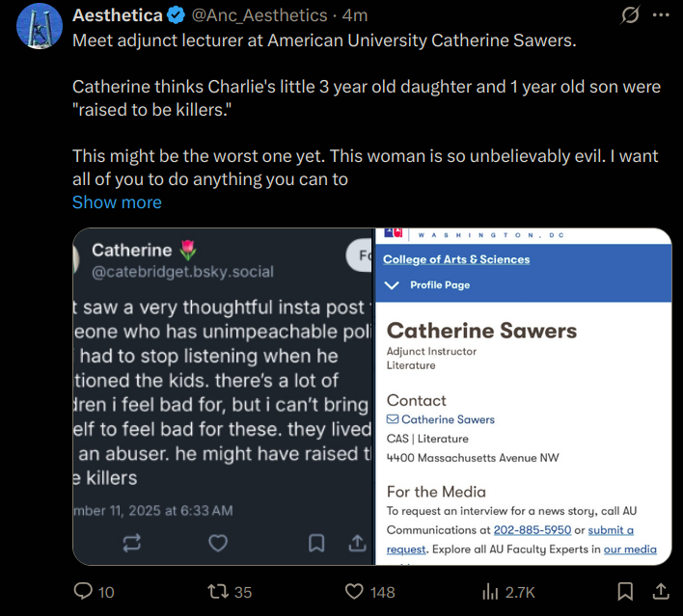Click the heart icon in Bluesky screenshot
Viewport: 683px width, 616px height.
tap(218, 543)
